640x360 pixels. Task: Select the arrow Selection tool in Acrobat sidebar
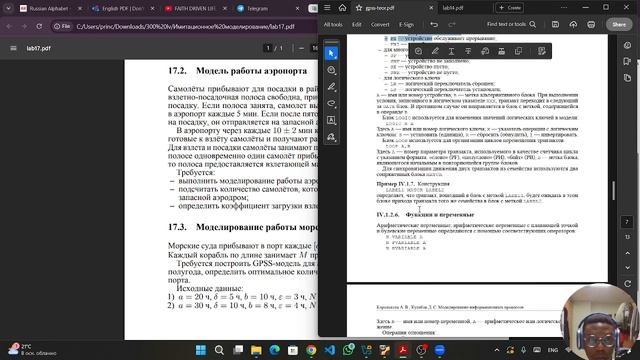click(331, 53)
